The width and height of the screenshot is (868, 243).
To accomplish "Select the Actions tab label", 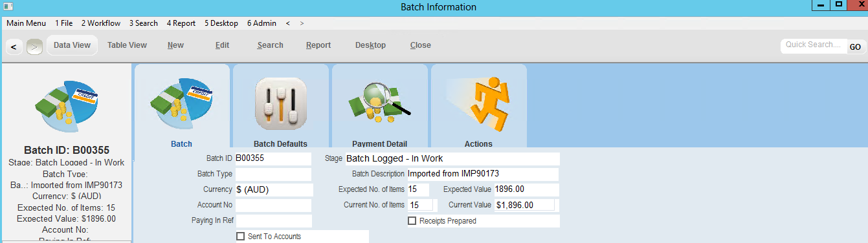I will [478, 143].
